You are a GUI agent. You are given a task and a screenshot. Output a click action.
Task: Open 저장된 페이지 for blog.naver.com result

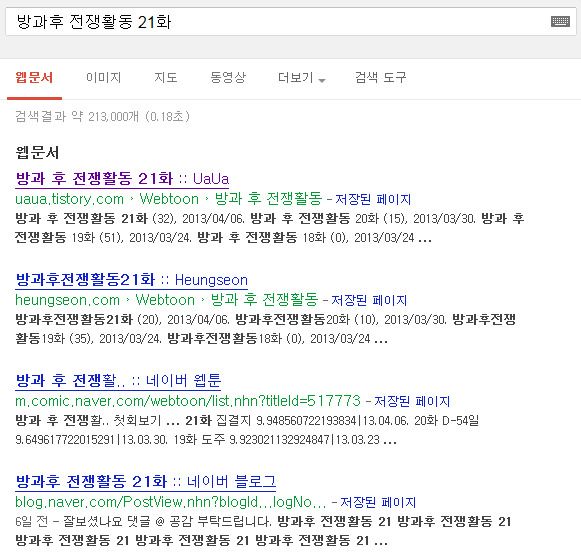coord(378,502)
